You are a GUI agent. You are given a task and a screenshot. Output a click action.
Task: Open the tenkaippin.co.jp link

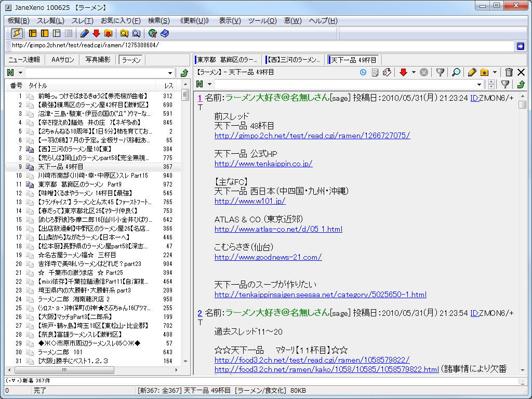(263, 164)
